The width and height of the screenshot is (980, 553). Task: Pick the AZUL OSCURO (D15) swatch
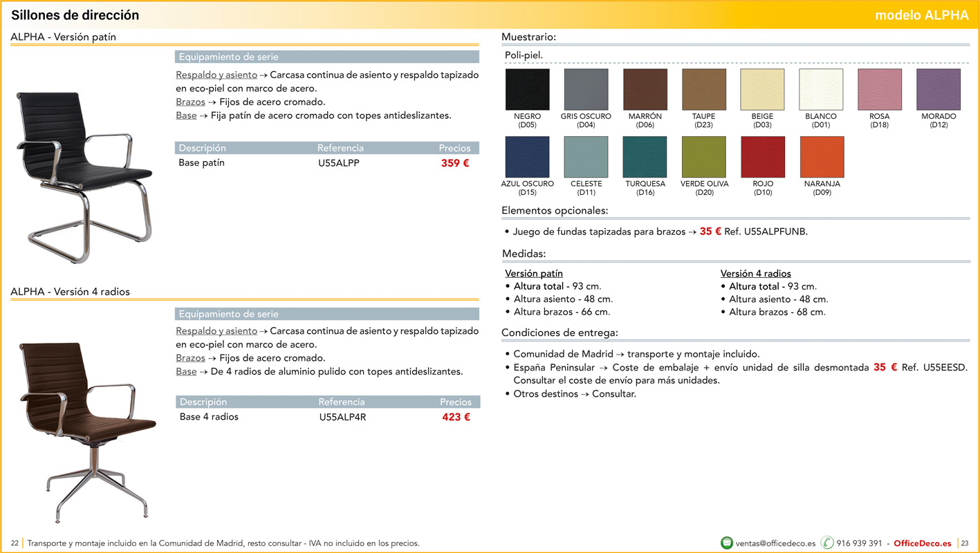528,157
